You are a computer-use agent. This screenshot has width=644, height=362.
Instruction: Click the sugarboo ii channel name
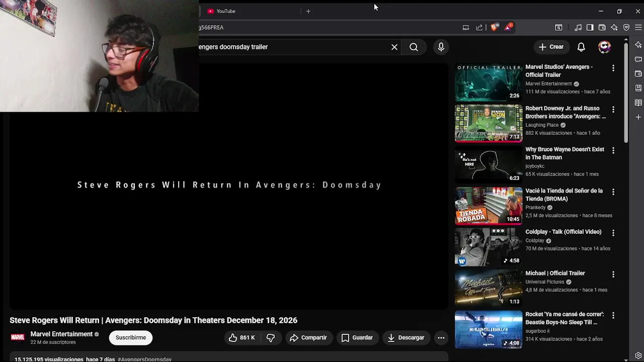(x=537, y=331)
